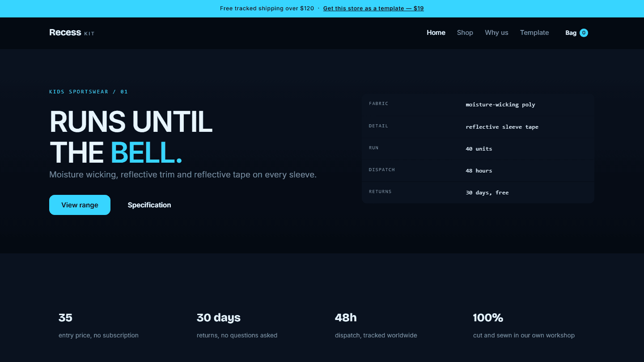Screen dimensions: 644x362
Task: Click the View range button
Action: pyautogui.click(x=80, y=205)
